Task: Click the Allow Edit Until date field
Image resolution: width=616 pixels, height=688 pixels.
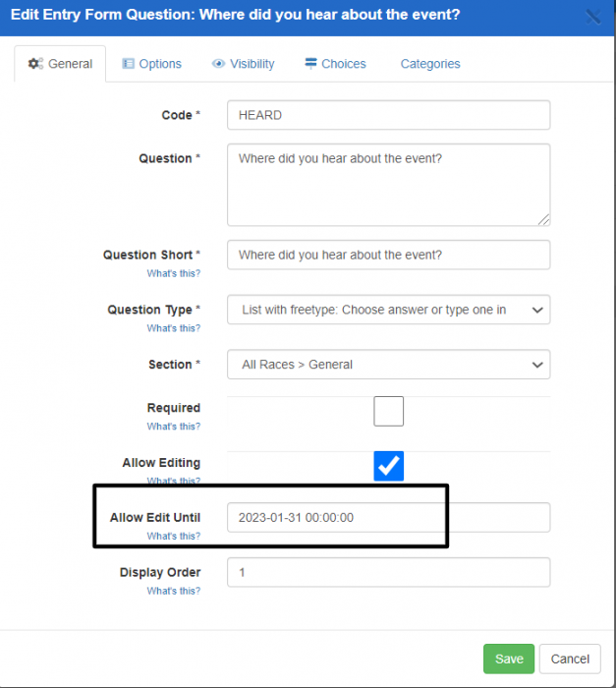Action: (388, 517)
